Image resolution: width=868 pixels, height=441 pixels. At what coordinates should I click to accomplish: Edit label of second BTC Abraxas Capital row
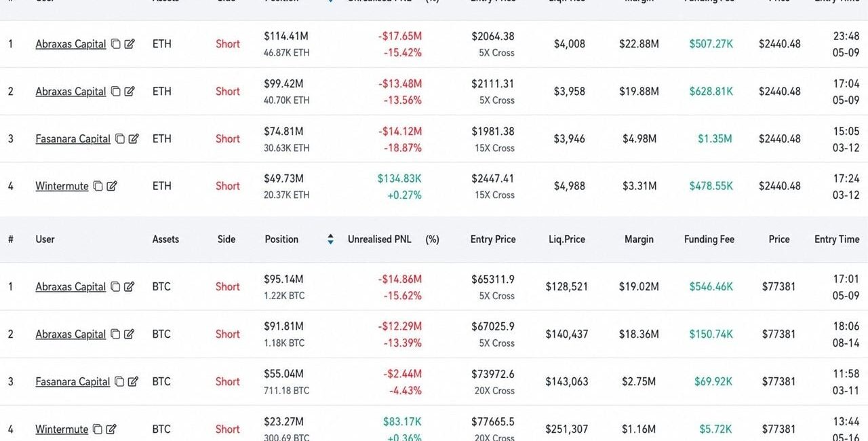point(130,334)
